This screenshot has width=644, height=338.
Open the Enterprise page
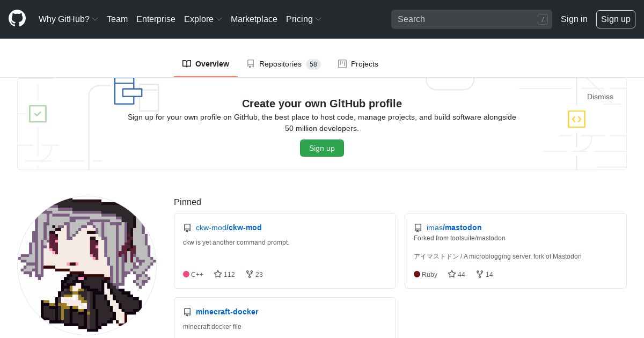coord(156,19)
